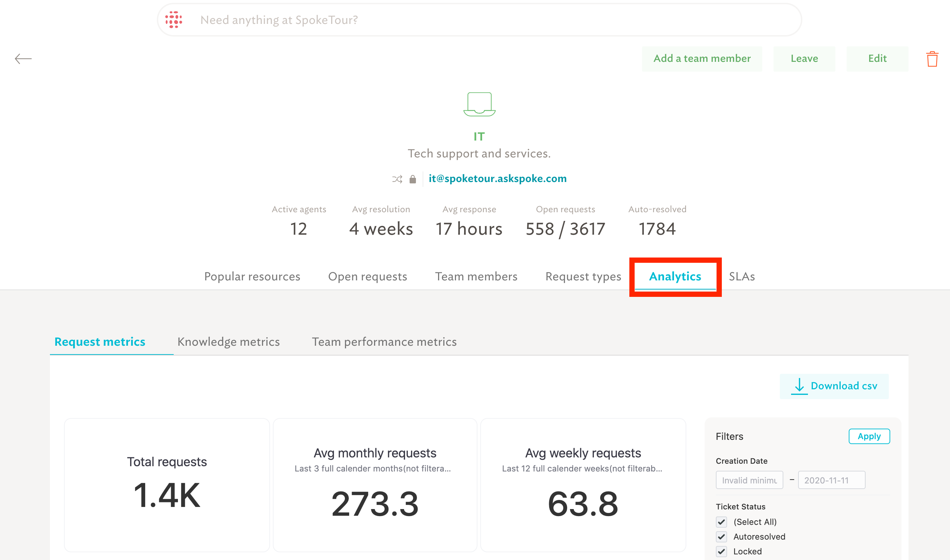Click the Active agents value 12
Image resolution: width=950 pixels, height=560 pixels.
298,229
